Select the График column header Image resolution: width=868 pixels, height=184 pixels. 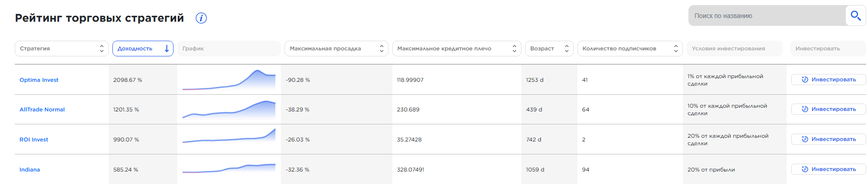pos(229,49)
